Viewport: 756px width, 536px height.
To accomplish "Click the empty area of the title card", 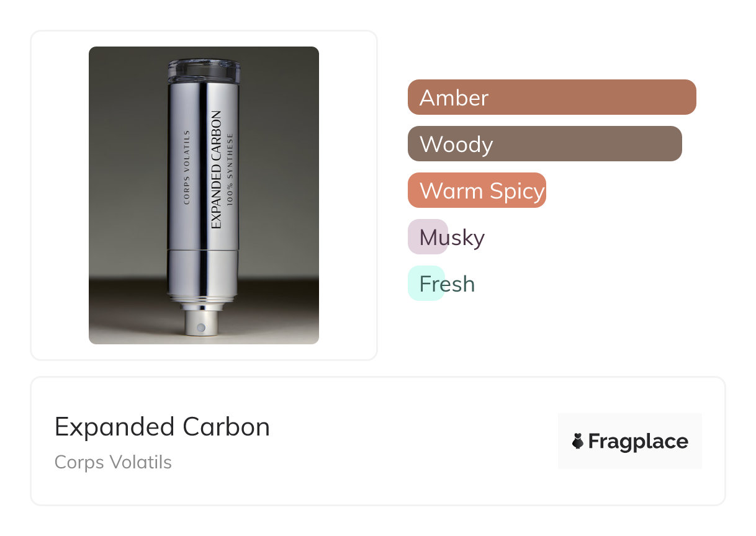I will (403, 442).
